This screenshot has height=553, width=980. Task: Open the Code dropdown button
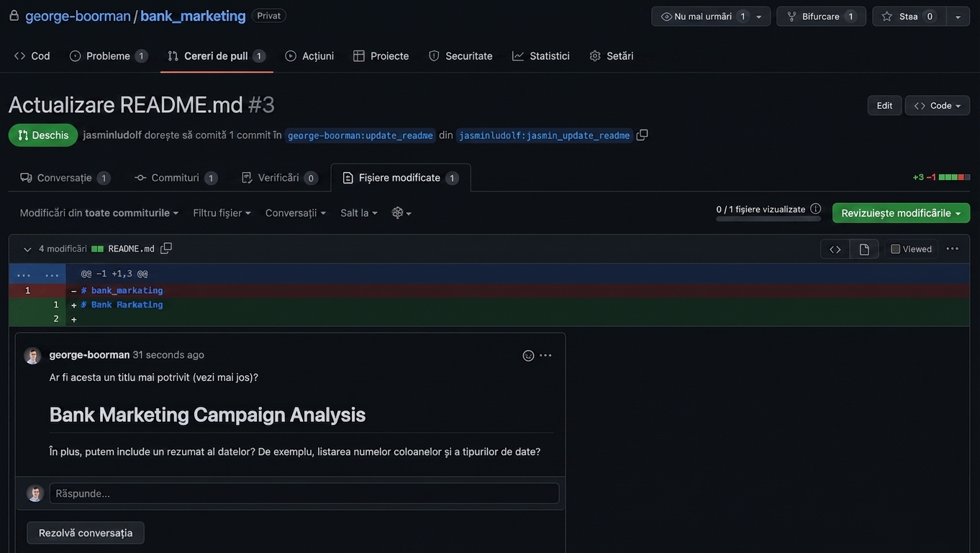pyautogui.click(x=937, y=106)
